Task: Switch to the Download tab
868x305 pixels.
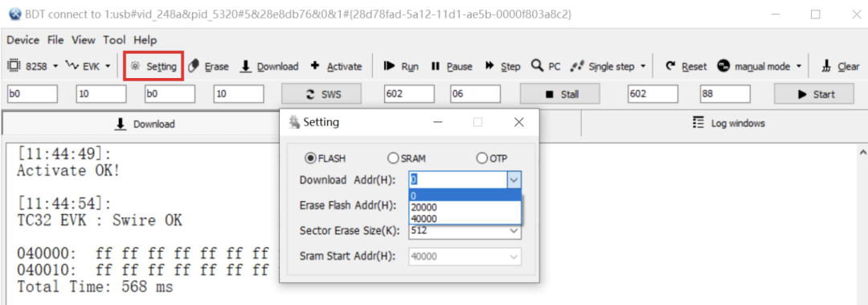Action: [145, 124]
